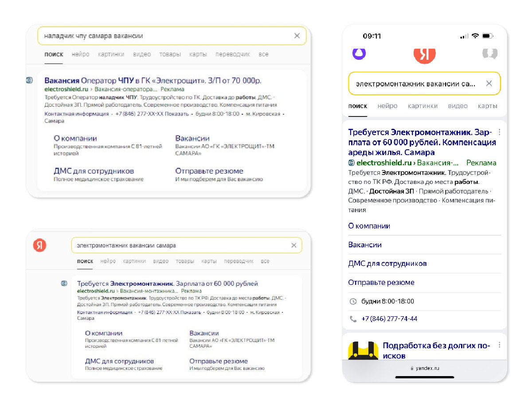Select the 'товары' tab in the top-left search panel

(170, 54)
